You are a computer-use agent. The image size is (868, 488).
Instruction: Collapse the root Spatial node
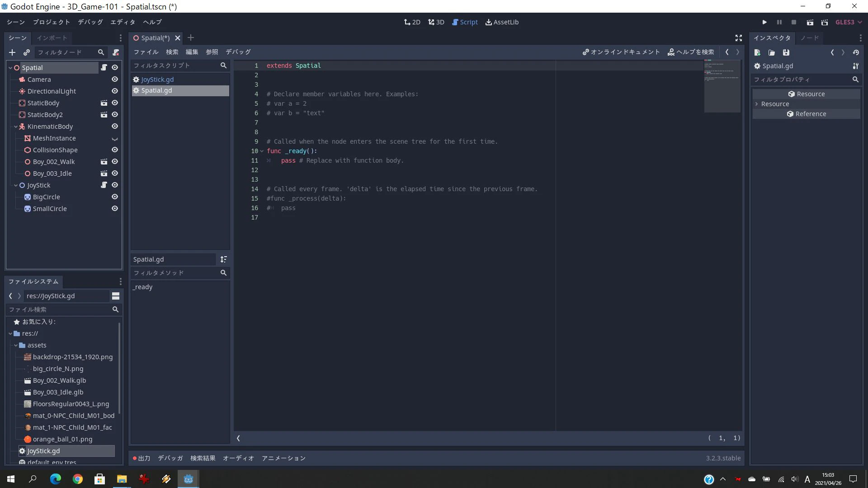pyautogui.click(x=10, y=68)
